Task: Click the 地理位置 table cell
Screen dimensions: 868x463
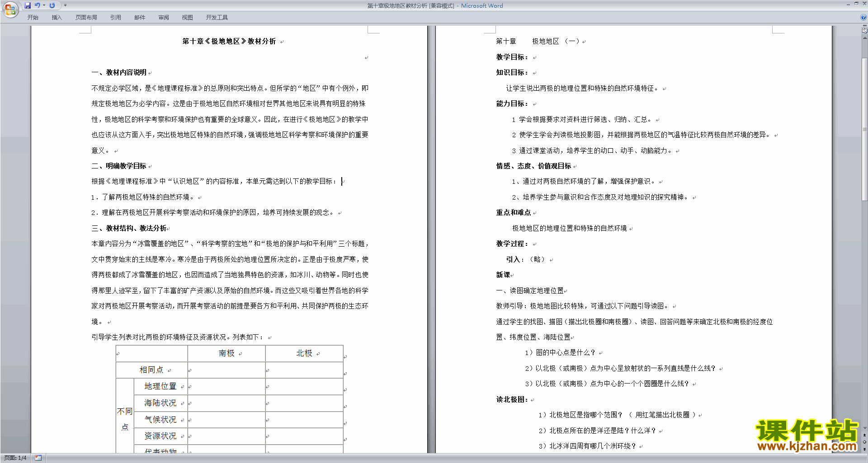Action: pyautogui.click(x=160, y=386)
